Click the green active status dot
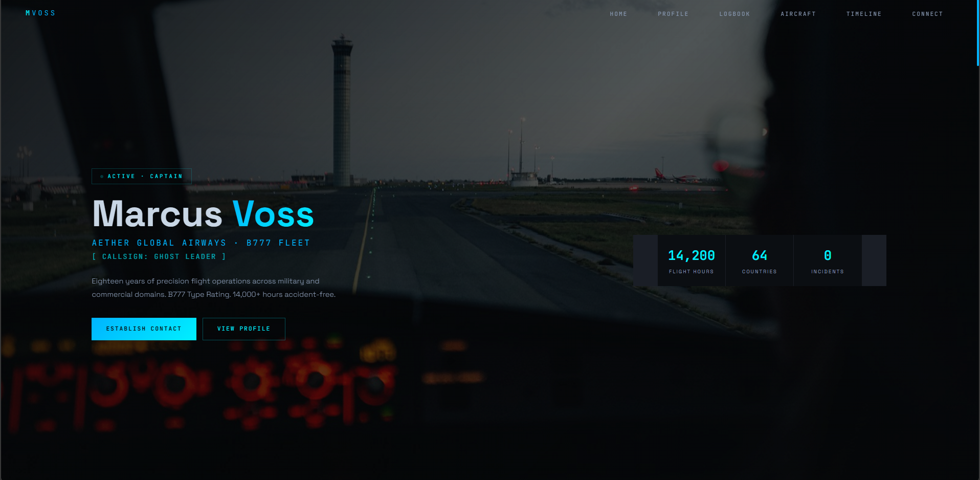This screenshot has width=980, height=480. tap(102, 177)
